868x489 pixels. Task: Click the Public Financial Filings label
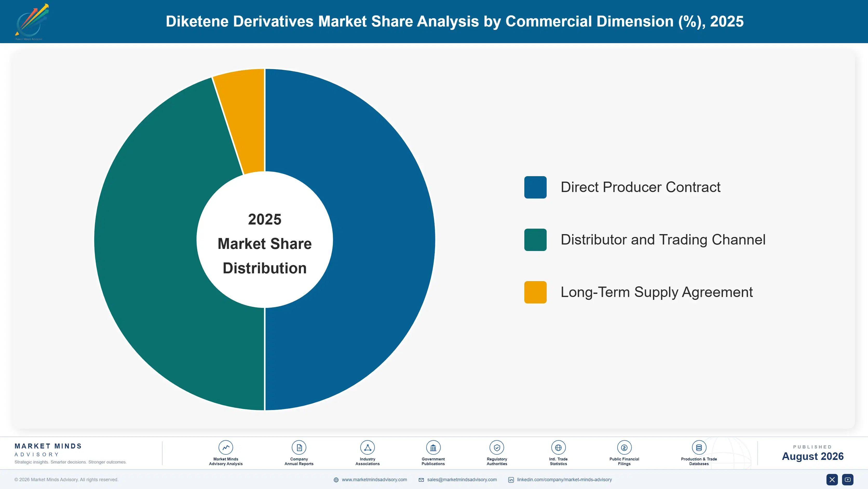(x=624, y=461)
